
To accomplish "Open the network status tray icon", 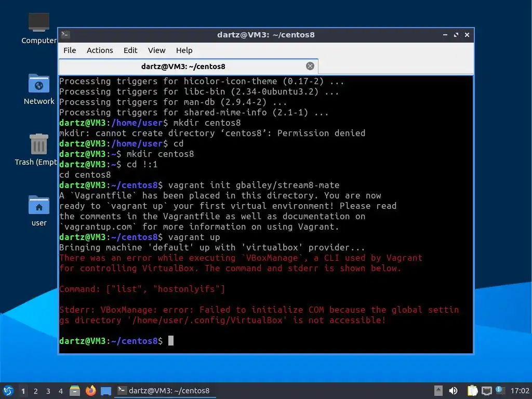I will (x=486, y=391).
